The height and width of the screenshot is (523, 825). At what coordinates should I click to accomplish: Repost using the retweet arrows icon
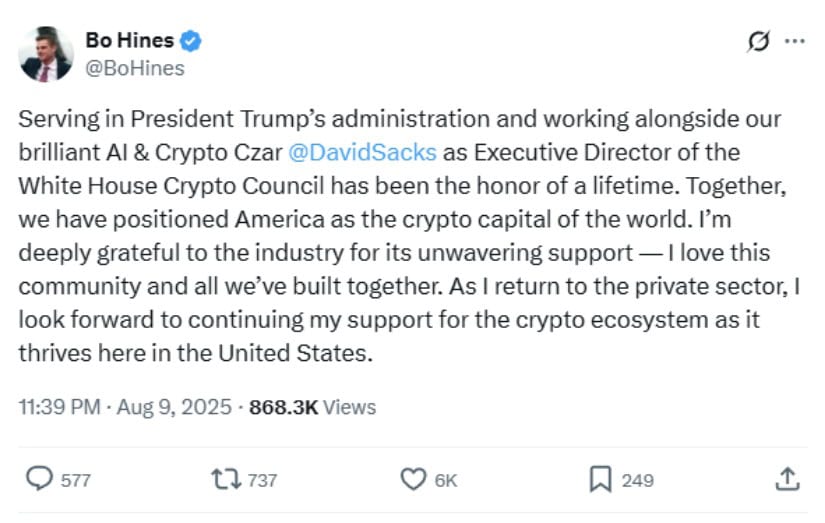pos(226,479)
